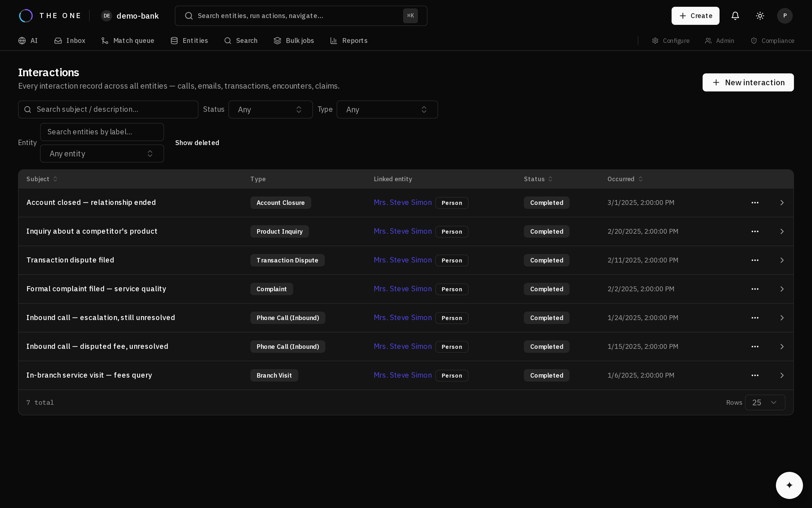This screenshot has width=812, height=508.
Task: Expand the In-branch service visit row chevron
Action: [782, 375]
